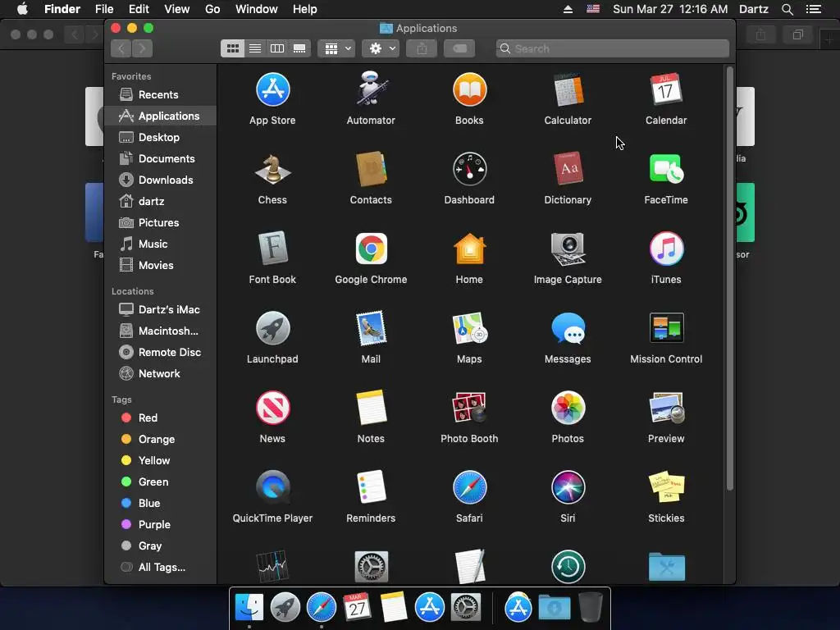Image resolution: width=840 pixels, height=630 pixels.
Task: Select the Mission Control app icon
Action: click(x=666, y=328)
